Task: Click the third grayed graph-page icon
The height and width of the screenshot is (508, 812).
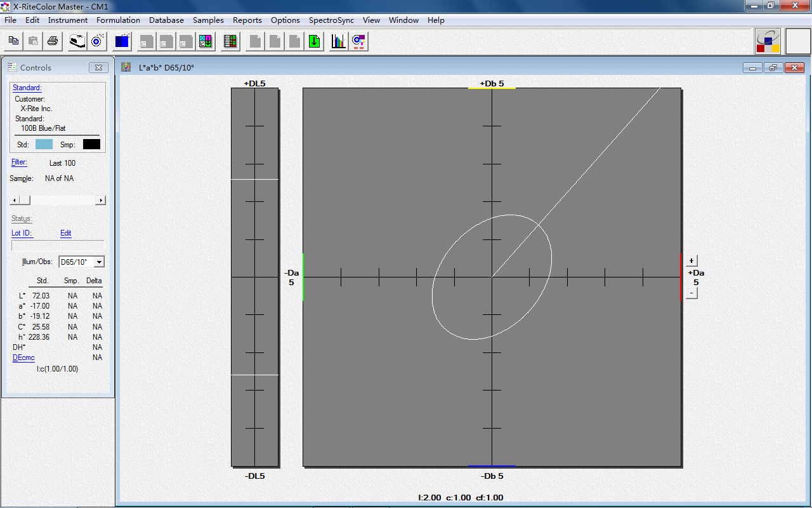Action: (x=186, y=41)
